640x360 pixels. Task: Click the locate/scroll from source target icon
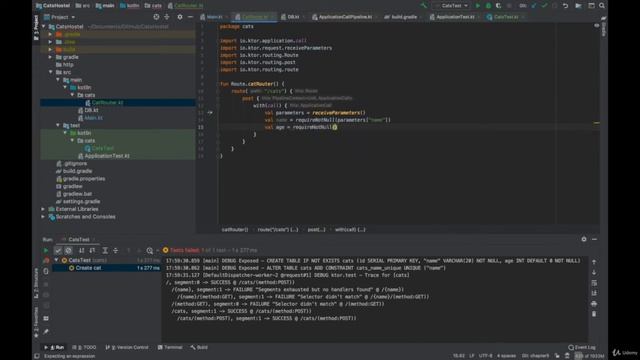pyautogui.click(x=156, y=17)
